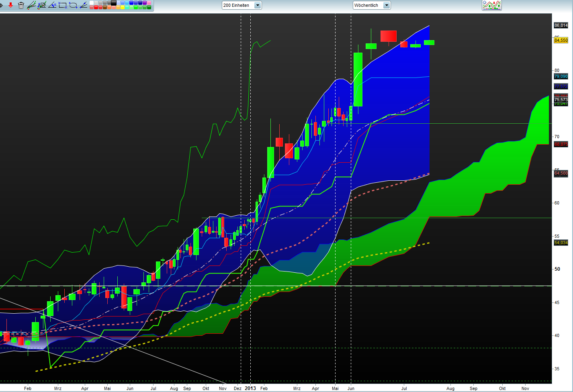Click the 70 tick on price axis

click(x=557, y=137)
